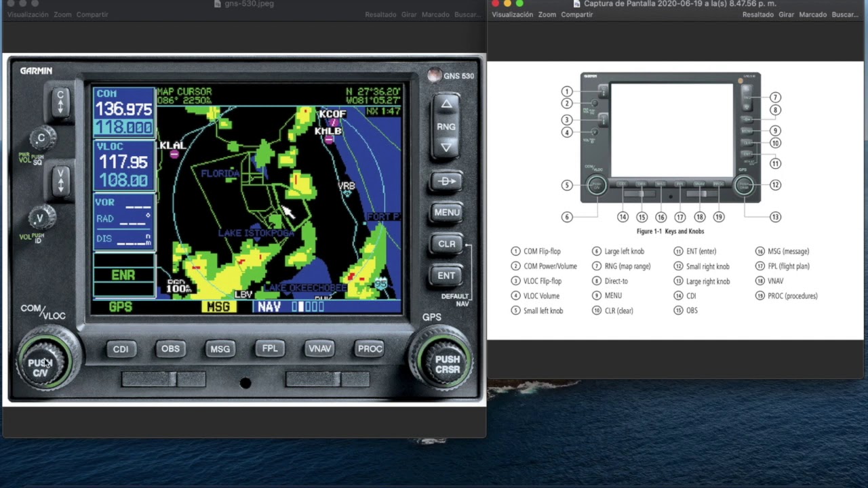Click the standby COM frequency 118.000
868x488 pixels.
click(123, 127)
